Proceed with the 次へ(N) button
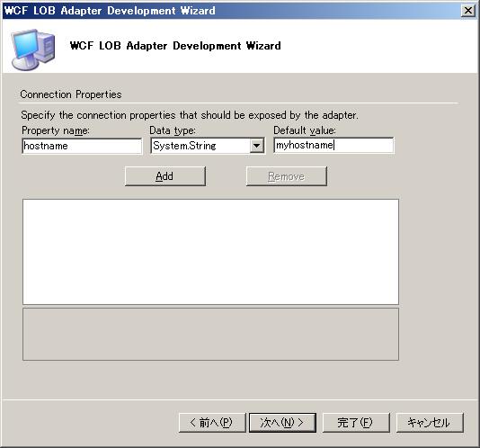 [x=282, y=423]
